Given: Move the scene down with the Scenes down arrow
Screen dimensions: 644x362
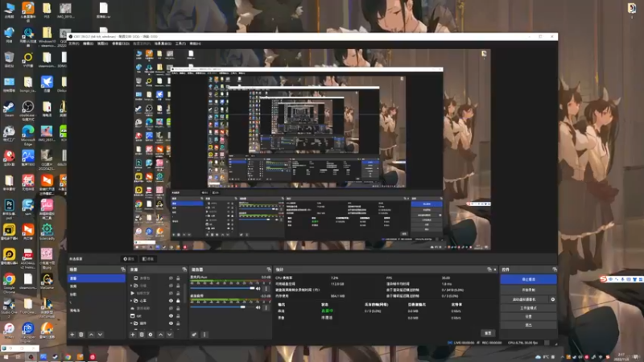Looking at the screenshot, I should [100, 335].
